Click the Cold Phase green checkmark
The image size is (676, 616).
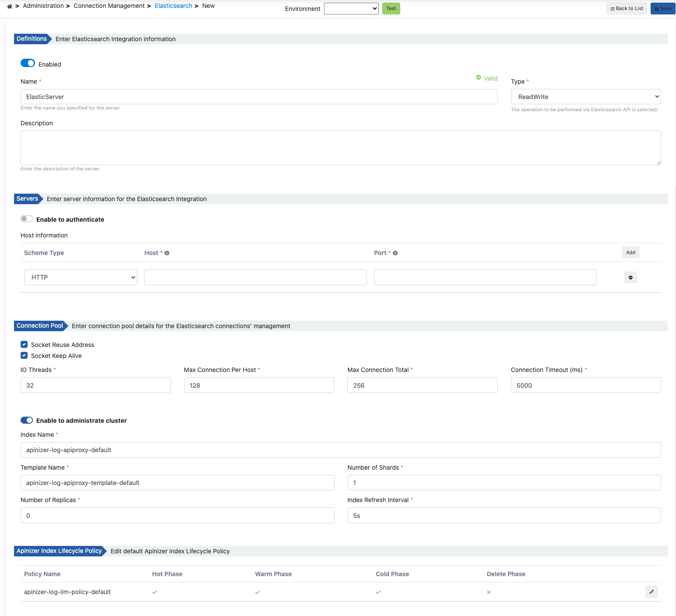click(378, 592)
